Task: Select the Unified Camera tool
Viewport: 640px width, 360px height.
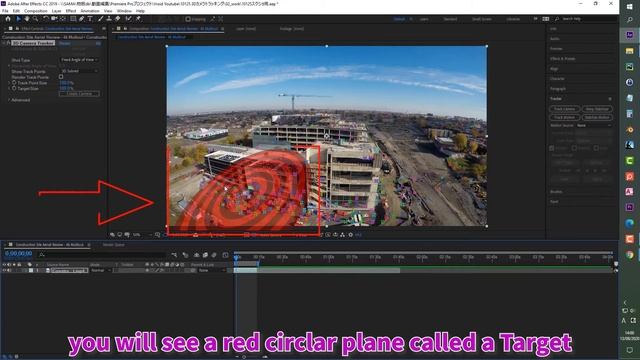Action: (x=54, y=19)
